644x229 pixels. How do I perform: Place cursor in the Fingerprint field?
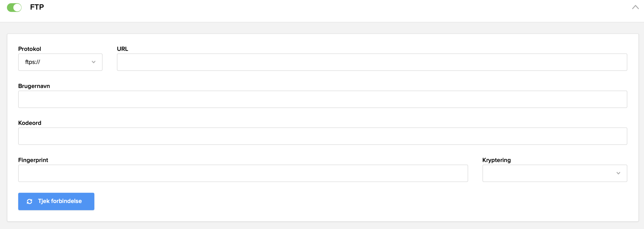click(x=243, y=173)
